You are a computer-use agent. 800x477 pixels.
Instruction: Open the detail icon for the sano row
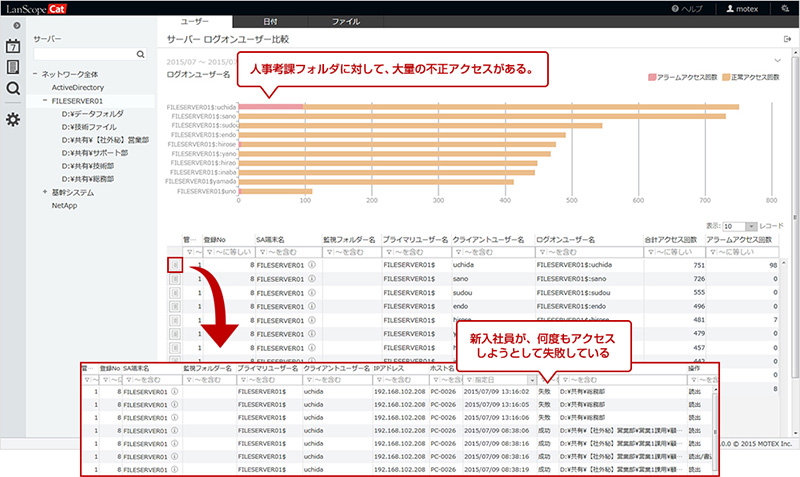coord(174,279)
